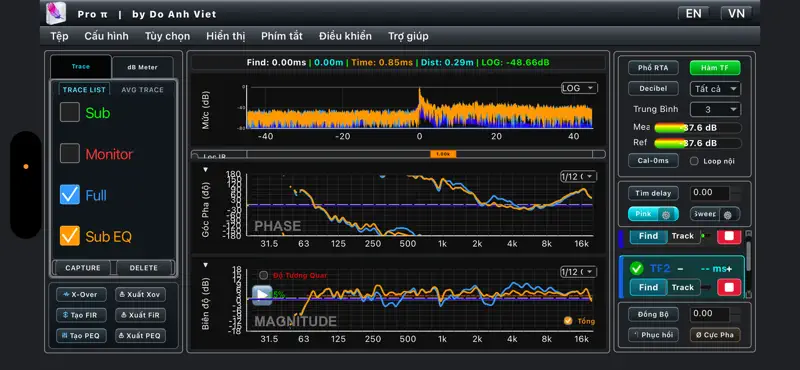
Task: Toggle the Tổng sum checkbox
Action: (x=568, y=321)
